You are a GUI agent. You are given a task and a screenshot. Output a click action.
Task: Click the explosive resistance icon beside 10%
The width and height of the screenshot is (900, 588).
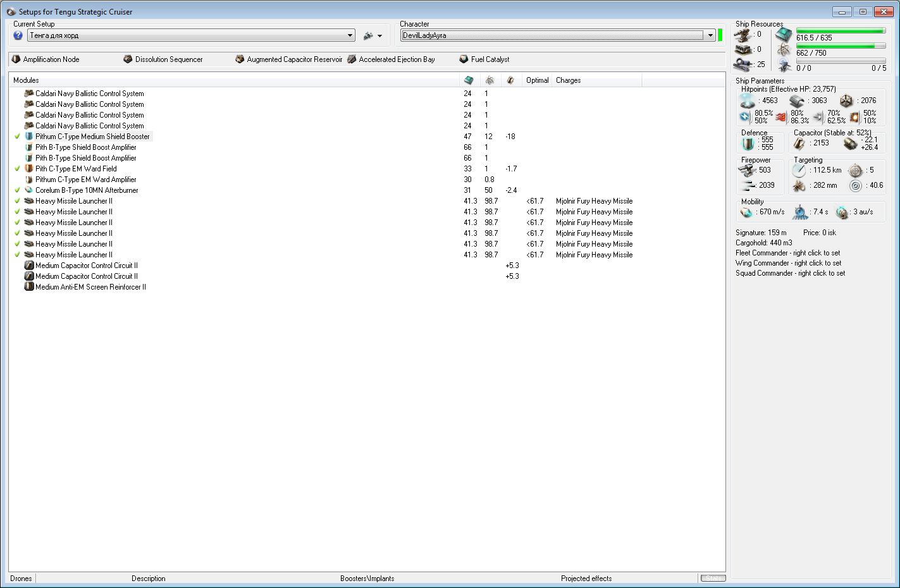pyautogui.click(x=855, y=117)
